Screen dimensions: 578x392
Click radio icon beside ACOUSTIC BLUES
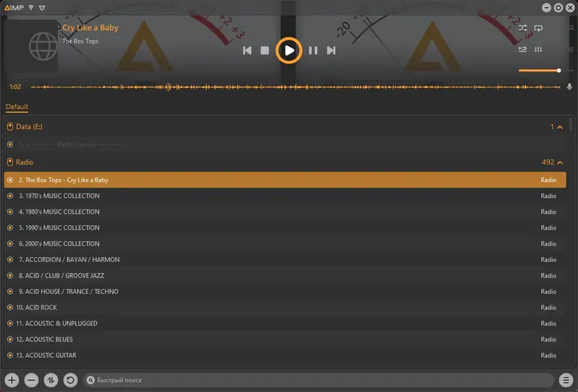10,339
